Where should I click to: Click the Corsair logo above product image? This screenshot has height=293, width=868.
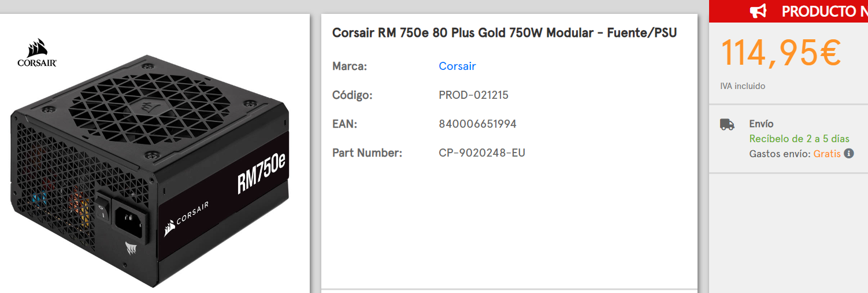click(x=37, y=53)
